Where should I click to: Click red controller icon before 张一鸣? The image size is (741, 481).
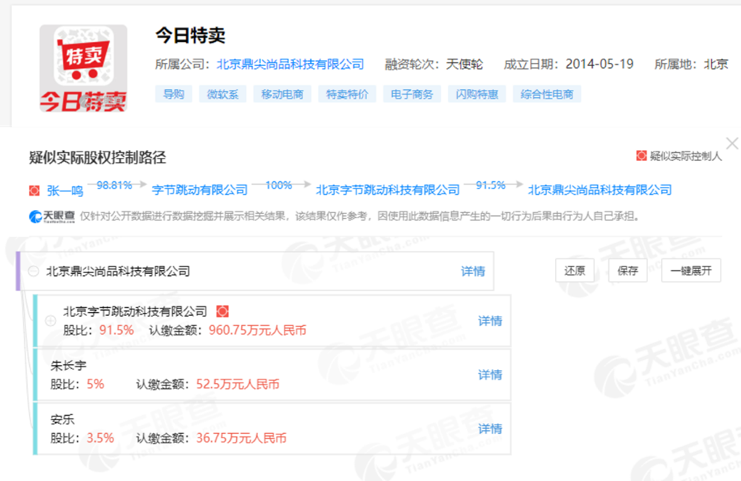click(x=34, y=190)
